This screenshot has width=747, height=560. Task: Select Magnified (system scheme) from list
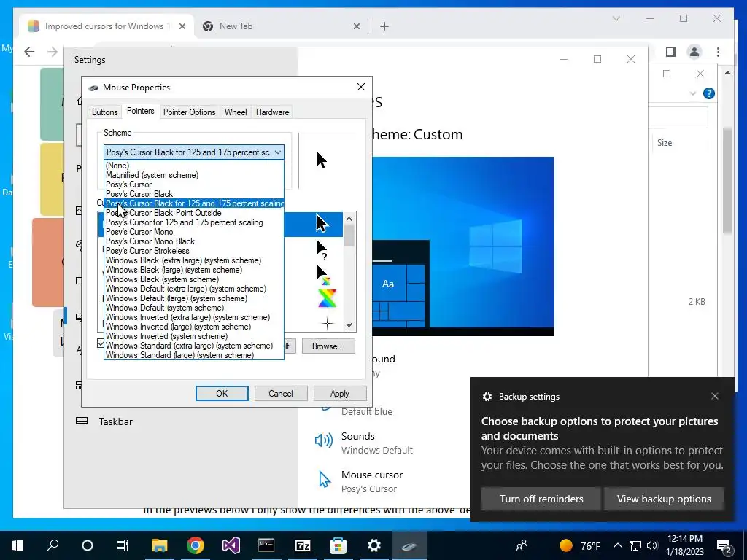click(194, 175)
